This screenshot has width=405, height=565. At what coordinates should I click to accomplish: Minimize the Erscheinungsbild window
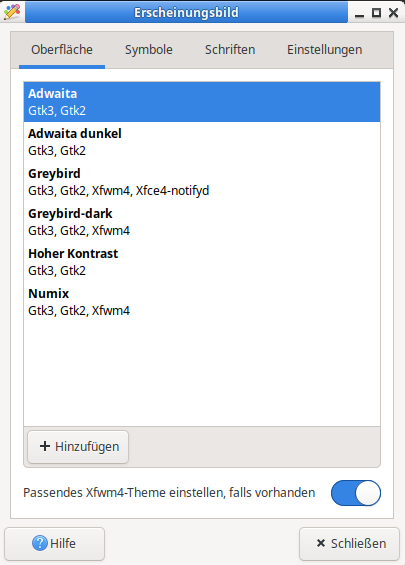(x=359, y=13)
